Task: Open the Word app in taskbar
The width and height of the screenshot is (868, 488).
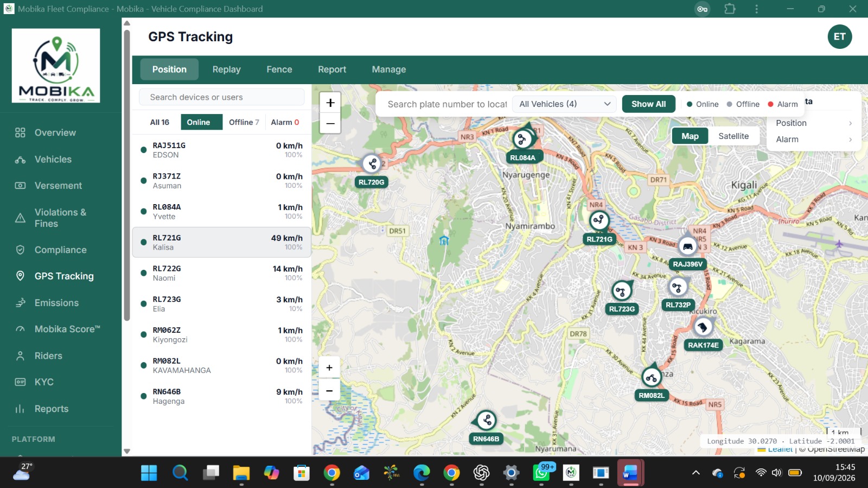Action: (630, 473)
